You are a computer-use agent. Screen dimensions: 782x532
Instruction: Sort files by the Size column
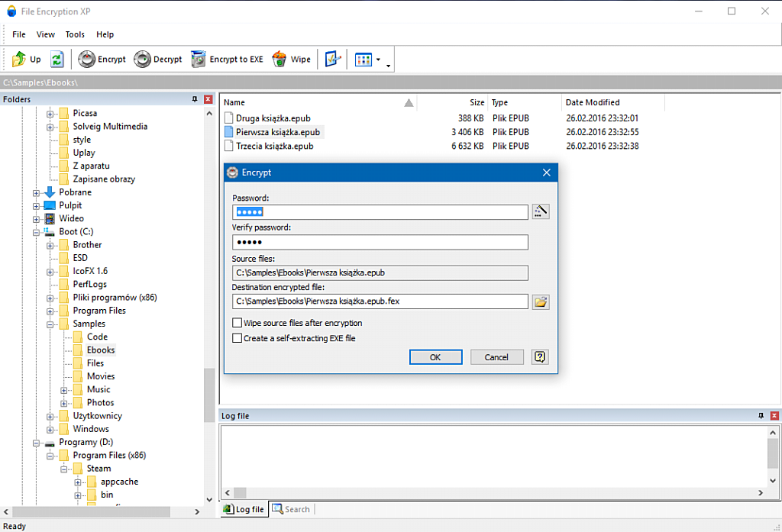click(452, 102)
